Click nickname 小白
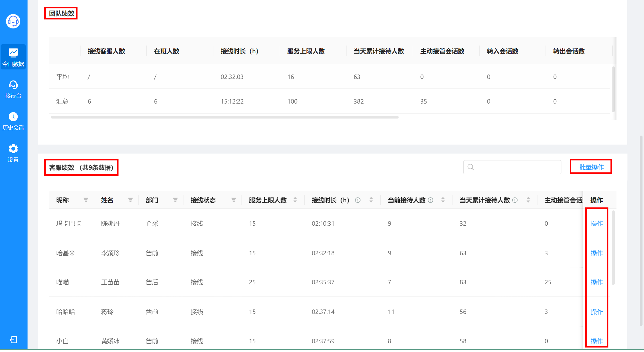Image resolution: width=644 pixels, height=352 pixels. [63, 341]
